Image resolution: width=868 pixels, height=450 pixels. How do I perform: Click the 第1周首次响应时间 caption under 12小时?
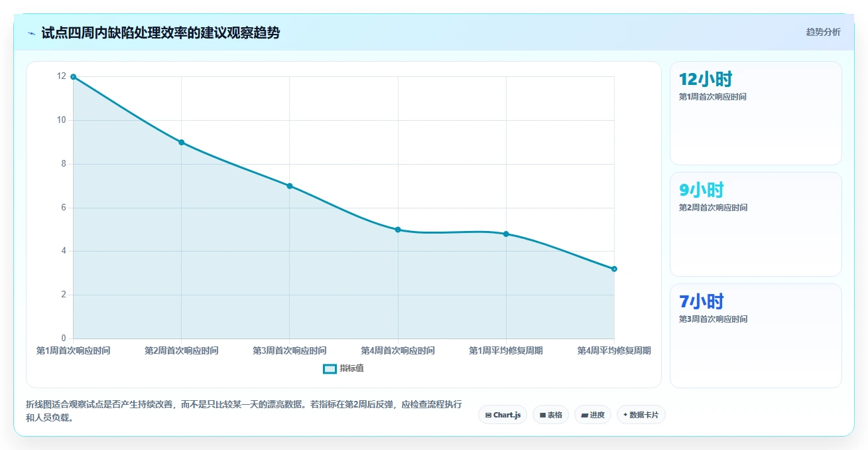coord(713,97)
